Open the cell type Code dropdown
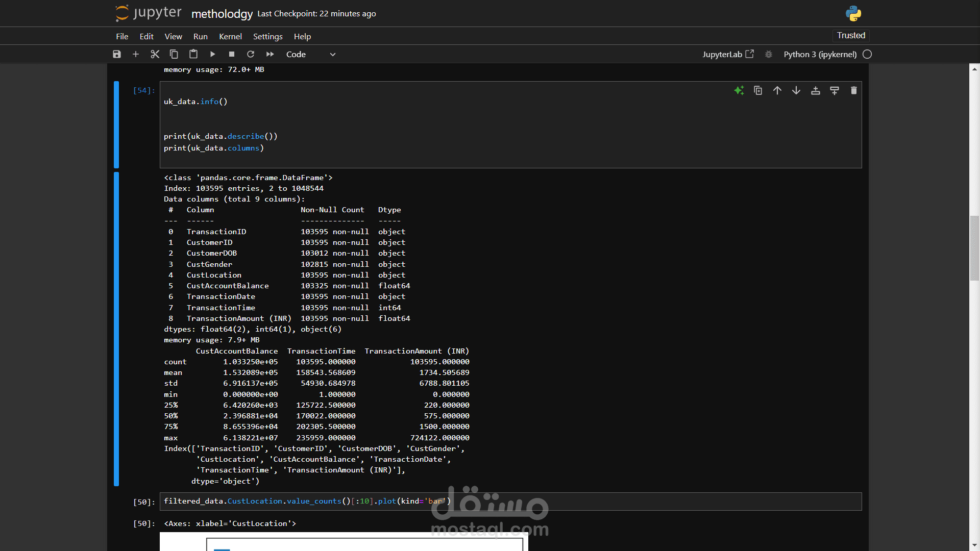Image resolution: width=980 pixels, height=551 pixels. click(x=310, y=54)
